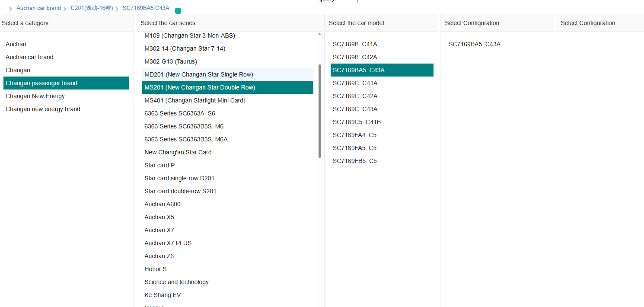Choose the Changan passenger brand category
The image size is (644, 307).
[x=41, y=83]
